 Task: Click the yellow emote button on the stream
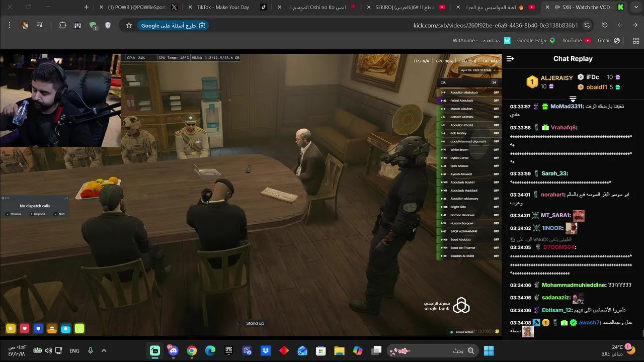(11, 329)
